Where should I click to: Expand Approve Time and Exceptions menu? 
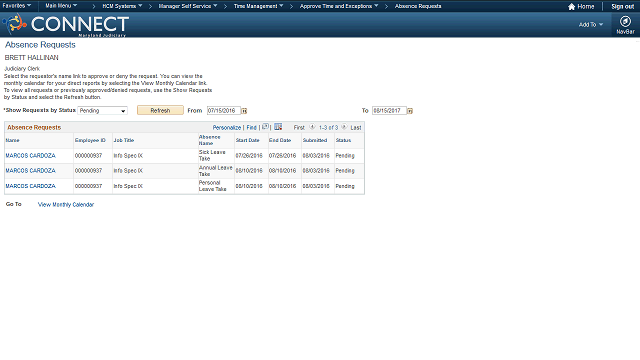tap(339, 6)
